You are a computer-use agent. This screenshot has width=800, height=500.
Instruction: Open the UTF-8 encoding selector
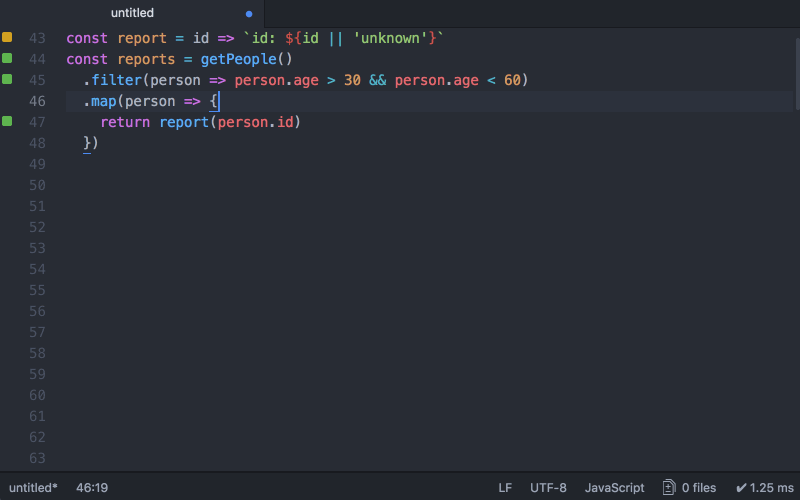(x=548, y=488)
